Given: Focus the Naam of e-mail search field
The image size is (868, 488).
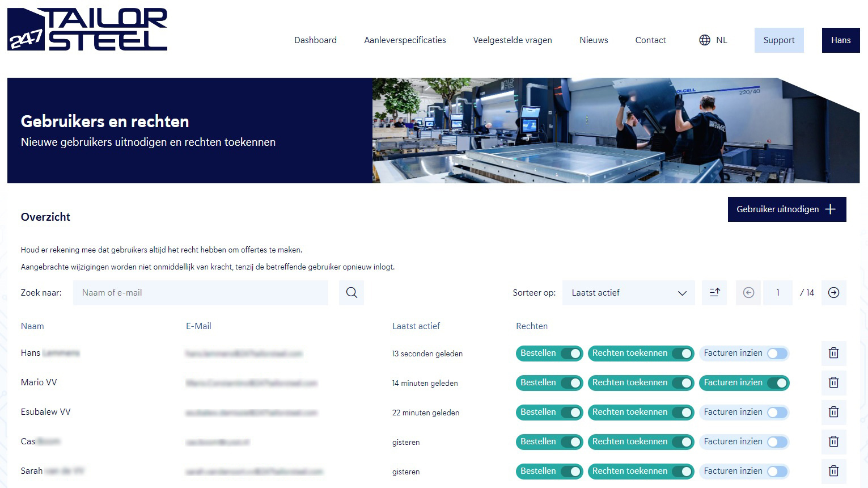Looking at the screenshot, I should 200,293.
